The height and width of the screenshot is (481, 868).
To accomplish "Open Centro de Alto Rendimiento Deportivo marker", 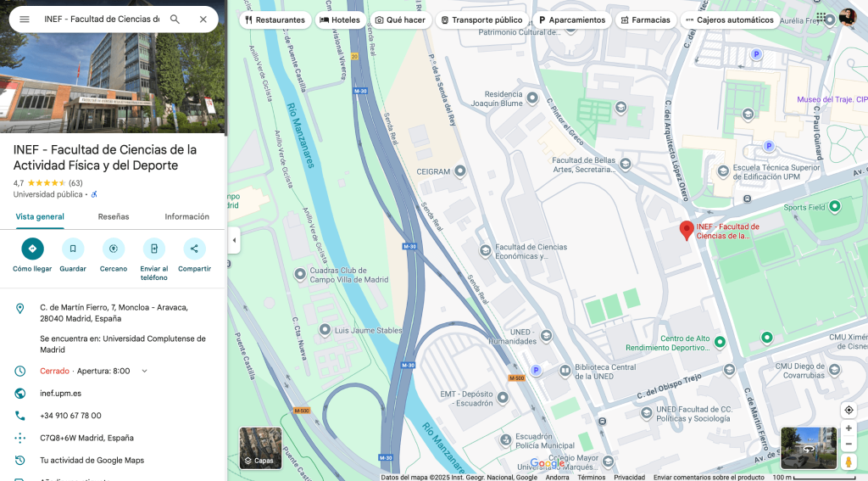I will pos(720,342).
